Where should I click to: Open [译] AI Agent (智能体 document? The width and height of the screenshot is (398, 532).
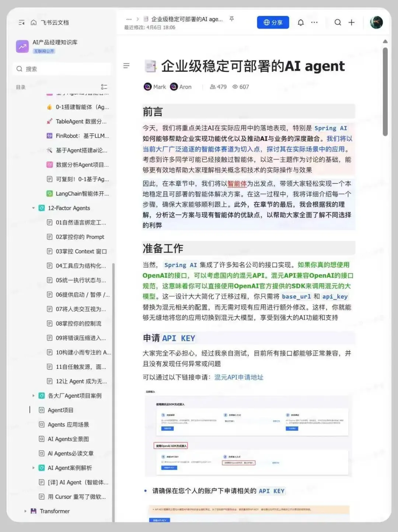click(x=74, y=482)
